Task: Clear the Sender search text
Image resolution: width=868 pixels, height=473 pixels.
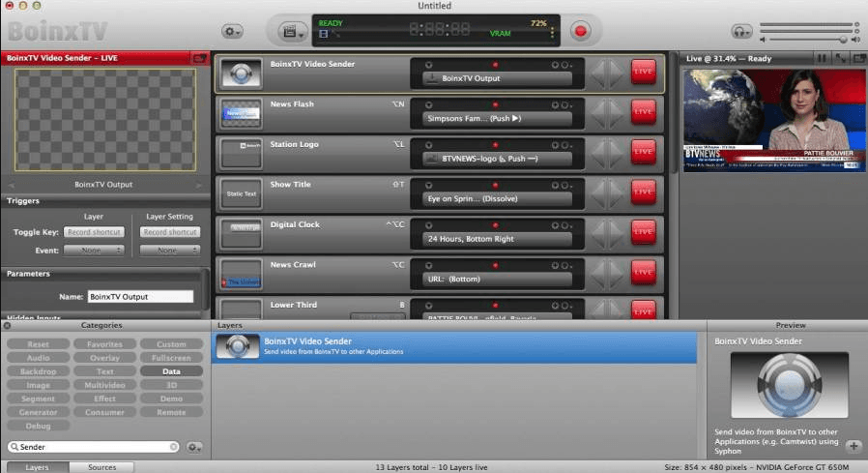Action: pyautogui.click(x=173, y=447)
